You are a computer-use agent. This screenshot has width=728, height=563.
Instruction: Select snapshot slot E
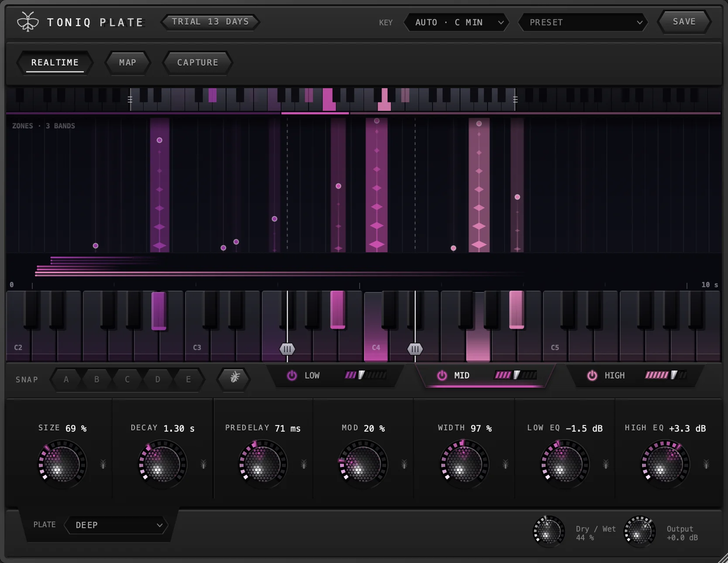pyautogui.click(x=189, y=379)
